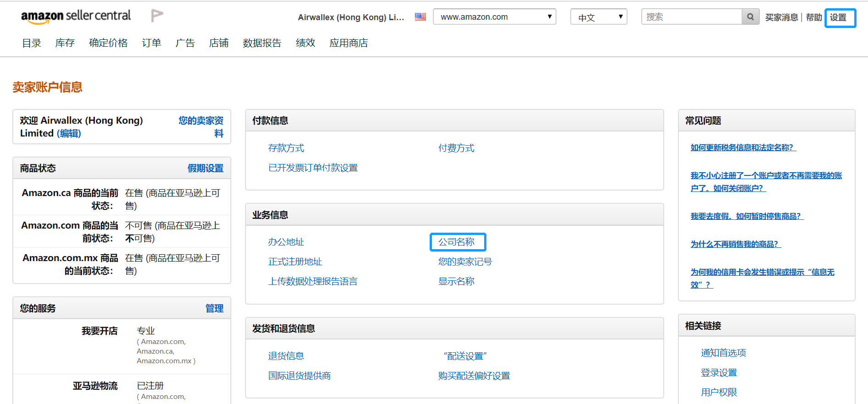Viewport: 868px width, 404px height.
Task: Click the 编辑 link beside company name
Action: [x=69, y=133]
